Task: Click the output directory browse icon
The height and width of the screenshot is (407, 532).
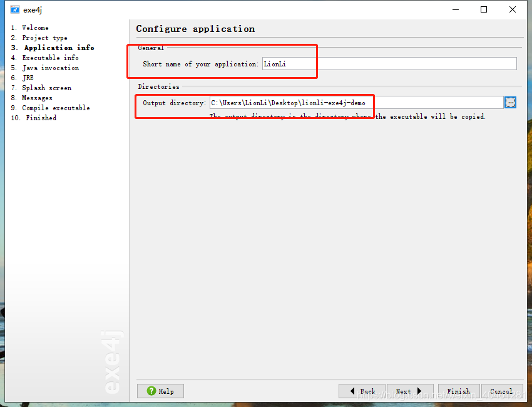Action: click(x=510, y=102)
